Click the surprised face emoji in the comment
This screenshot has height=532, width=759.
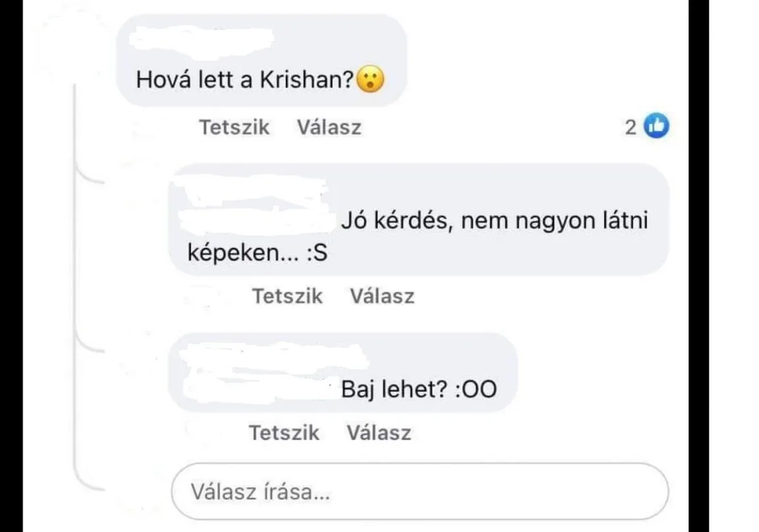click(x=371, y=80)
